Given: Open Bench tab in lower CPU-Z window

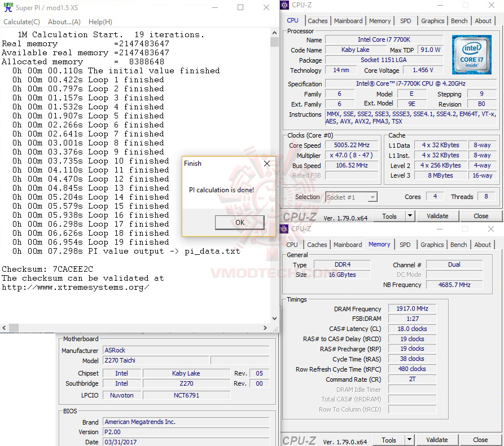Looking at the screenshot, I should [458, 245].
